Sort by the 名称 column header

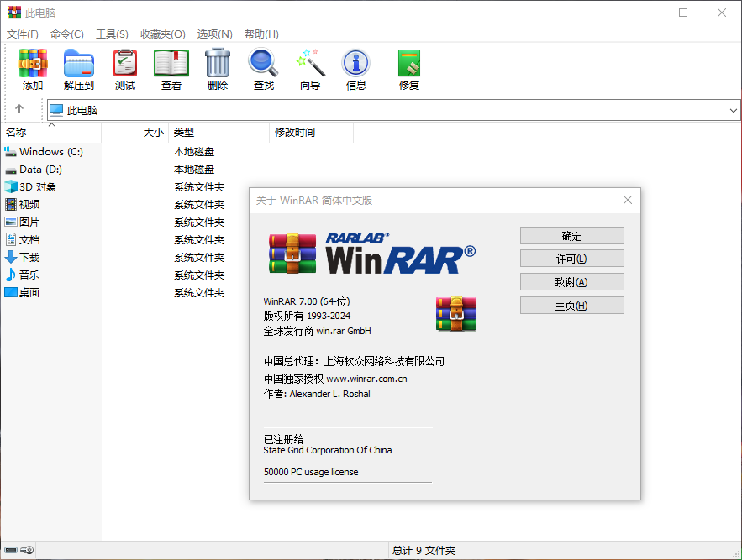(x=51, y=133)
